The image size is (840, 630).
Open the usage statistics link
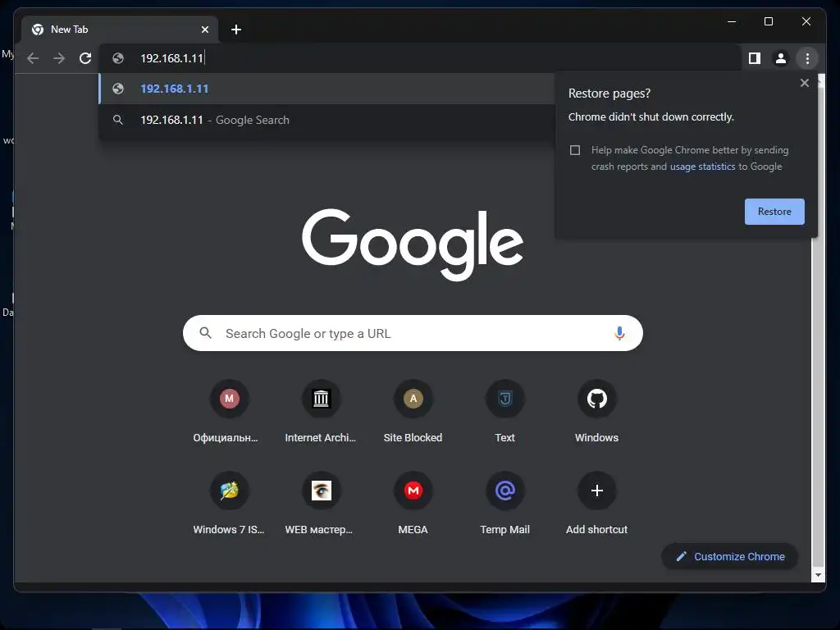coord(702,167)
